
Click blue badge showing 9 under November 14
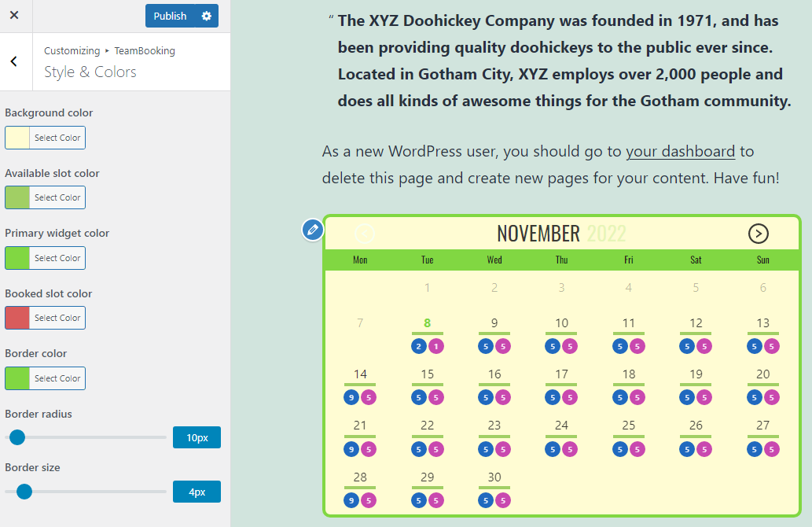tap(351, 397)
